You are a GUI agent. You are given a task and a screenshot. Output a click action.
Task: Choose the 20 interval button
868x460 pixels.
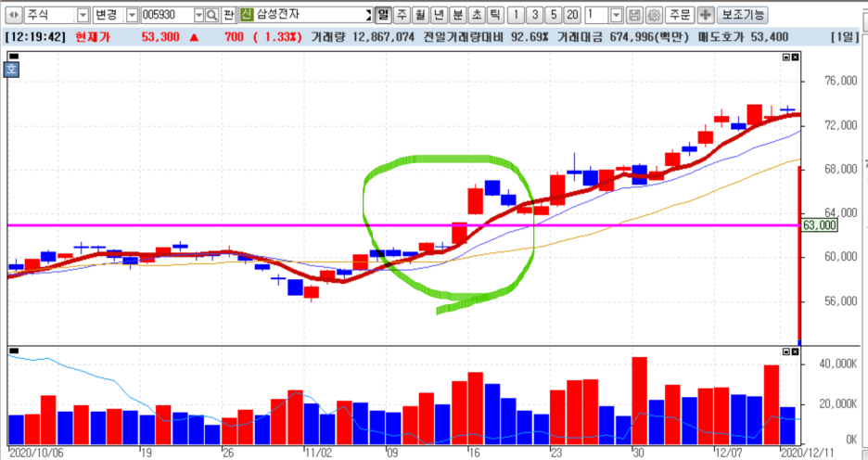coord(572,15)
